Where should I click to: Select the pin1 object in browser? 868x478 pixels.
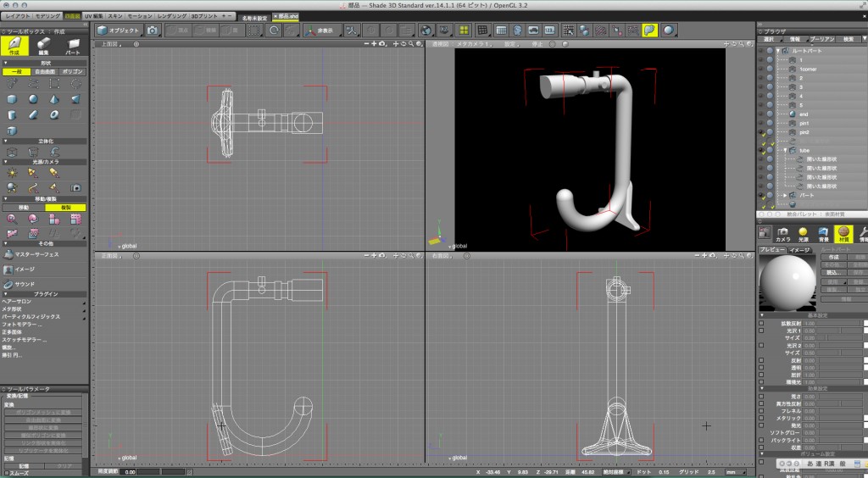pyautogui.click(x=804, y=124)
